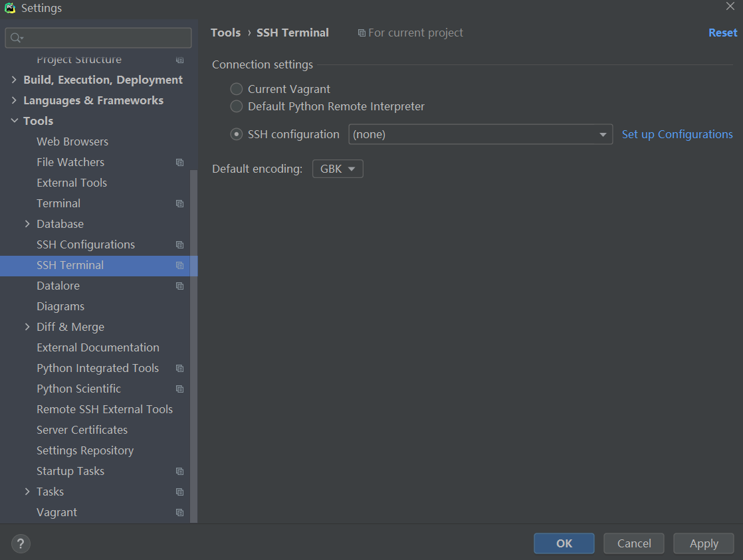Select Default Python Remote Interpreter option
Image resolution: width=743 pixels, height=560 pixels.
(x=237, y=106)
